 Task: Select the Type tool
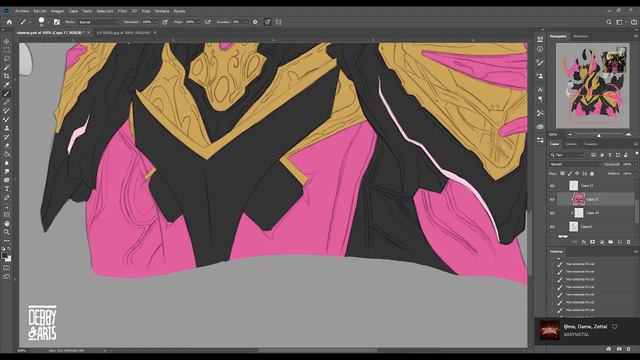(7, 189)
